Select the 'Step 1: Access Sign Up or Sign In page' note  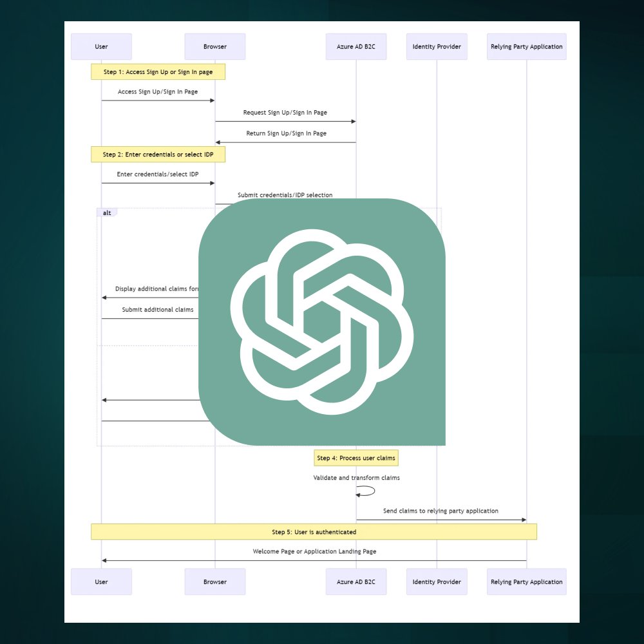coord(158,72)
